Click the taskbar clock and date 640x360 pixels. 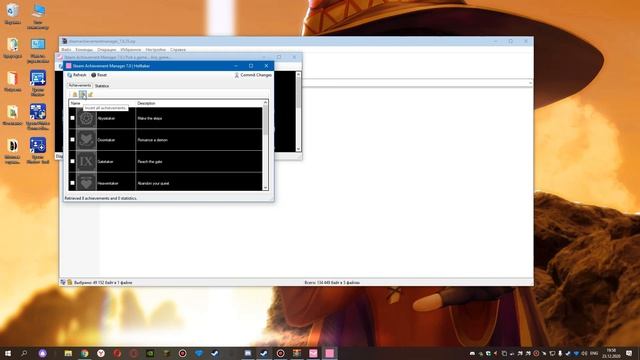pos(611,353)
